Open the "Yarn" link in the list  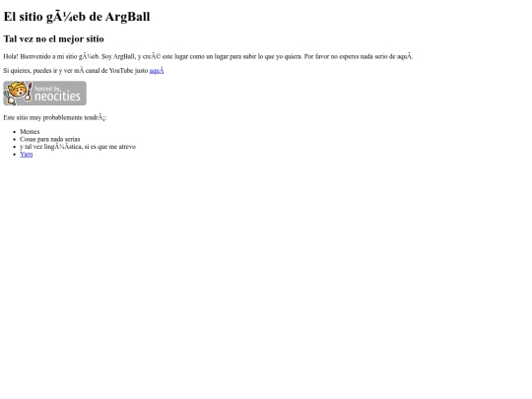[x=27, y=154]
